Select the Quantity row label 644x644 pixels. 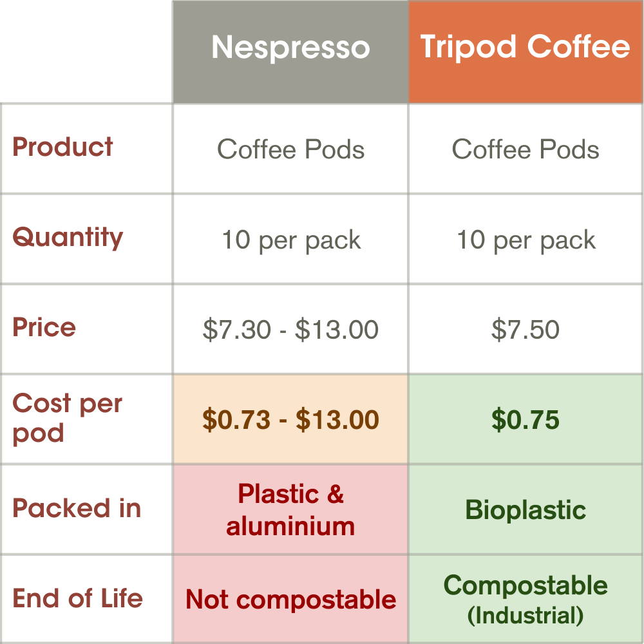tap(68, 238)
